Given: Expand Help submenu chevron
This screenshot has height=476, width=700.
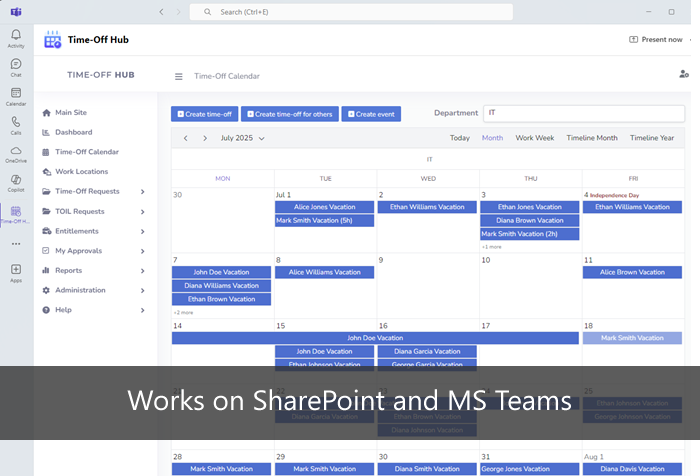Looking at the screenshot, I should click(x=142, y=310).
